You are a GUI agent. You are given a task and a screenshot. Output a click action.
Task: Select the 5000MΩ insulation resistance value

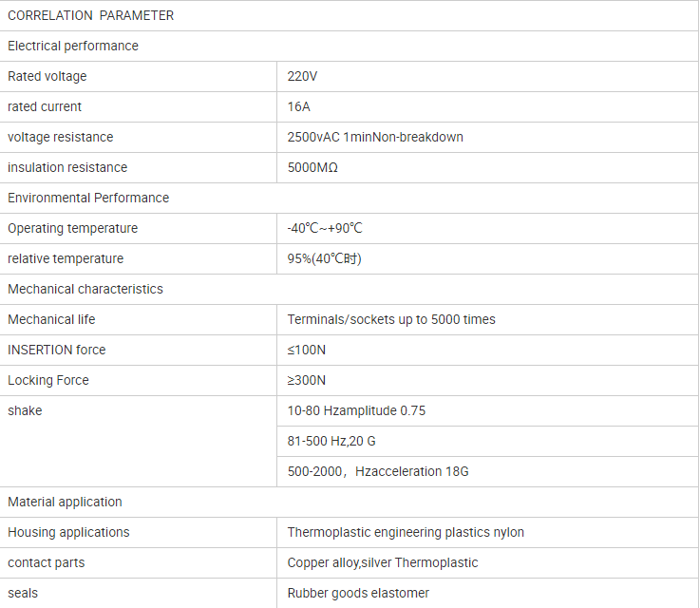click(312, 167)
